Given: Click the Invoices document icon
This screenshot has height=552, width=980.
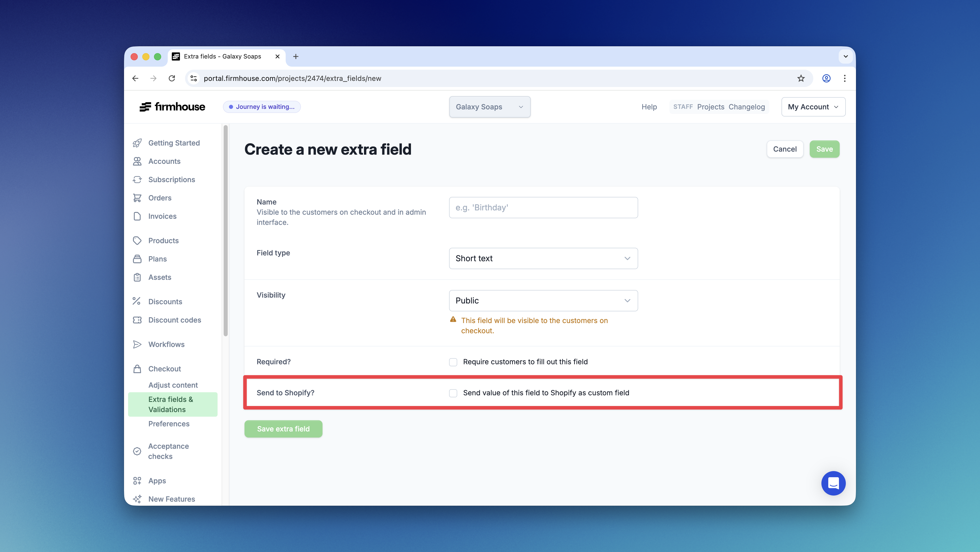Looking at the screenshot, I should click(137, 216).
